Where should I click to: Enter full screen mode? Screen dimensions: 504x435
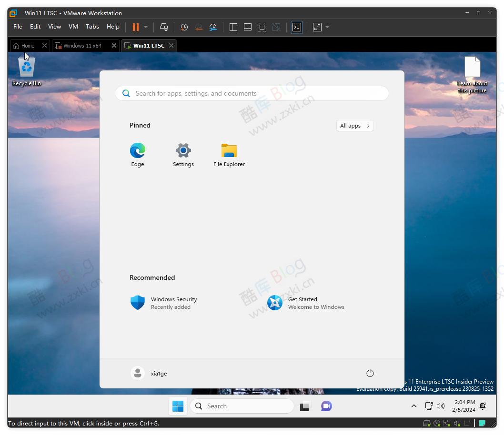pyautogui.click(x=262, y=27)
